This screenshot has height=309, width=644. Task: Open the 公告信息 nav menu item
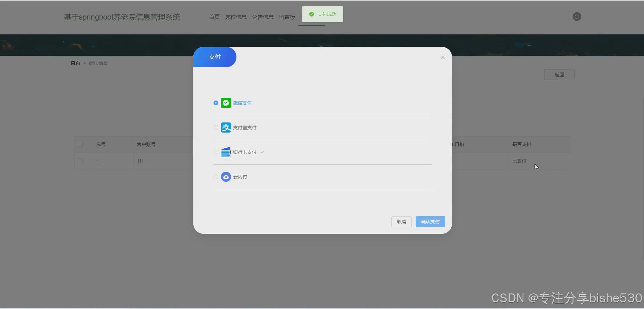click(x=263, y=17)
